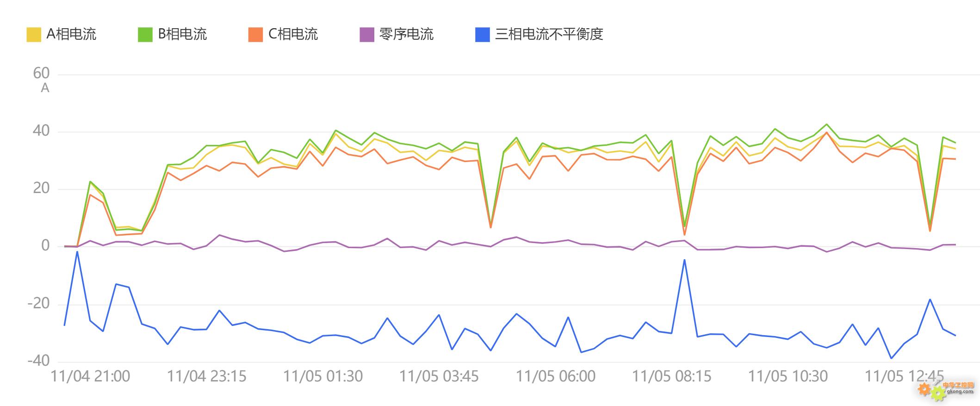The height and width of the screenshot is (406, 980).
Task: Click the orange C相电流 legend swatch
Action: pos(255,35)
